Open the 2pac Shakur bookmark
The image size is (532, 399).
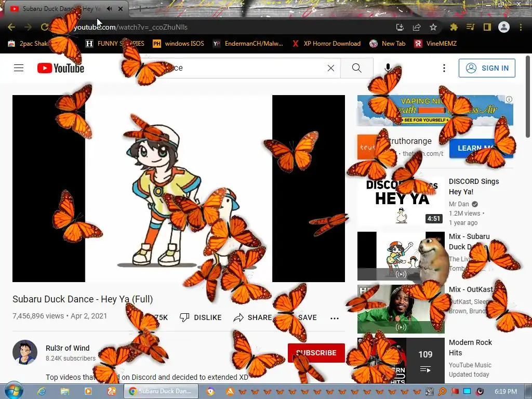(29, 44)
